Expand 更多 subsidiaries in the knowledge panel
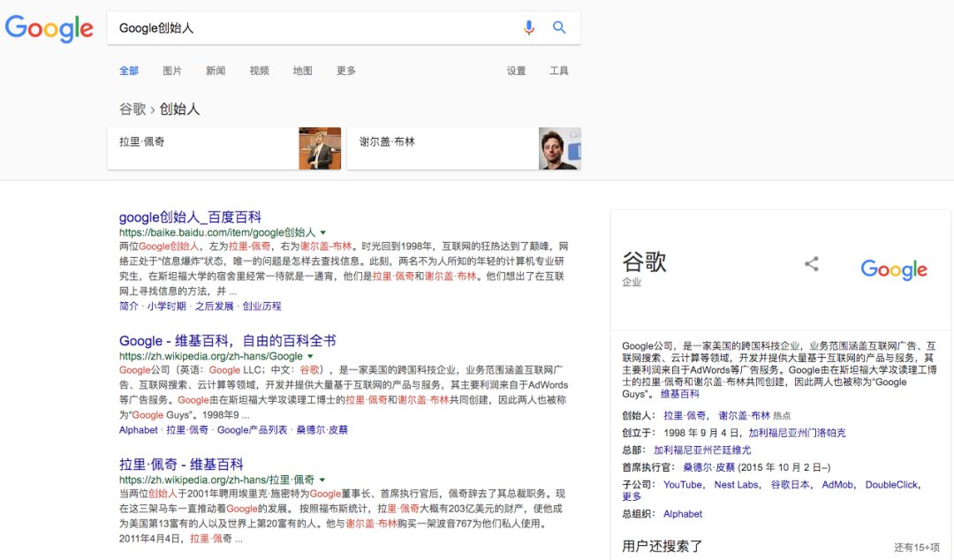 [x=632, y=496]
